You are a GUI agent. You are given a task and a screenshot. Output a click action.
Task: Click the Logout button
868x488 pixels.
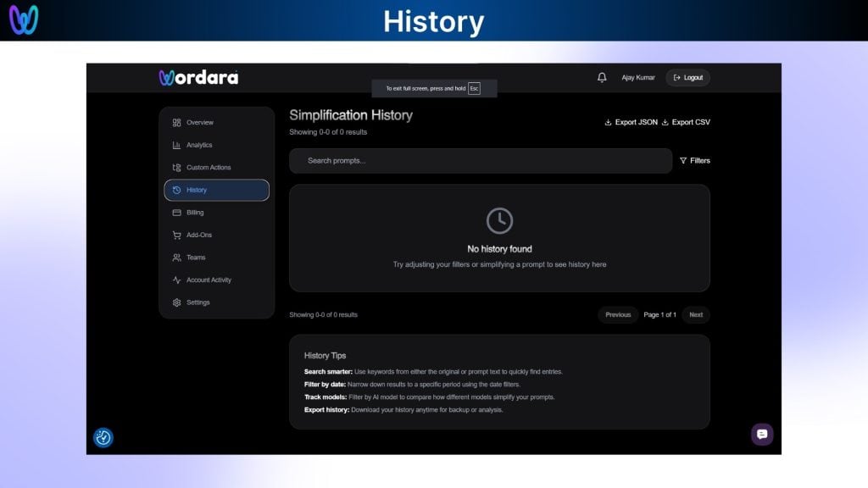(x=687, y=77)
